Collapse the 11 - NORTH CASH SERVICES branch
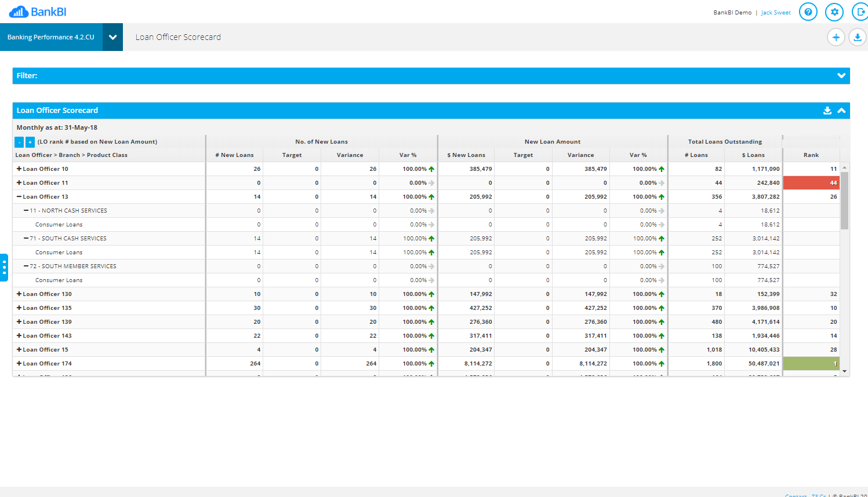Viewport: 868px width, 497px height. 26,211
